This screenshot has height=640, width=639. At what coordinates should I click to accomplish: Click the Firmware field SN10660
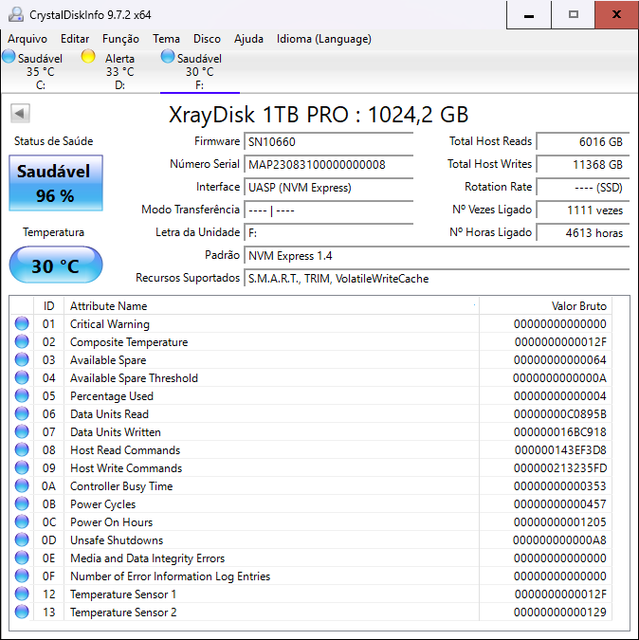pyautogui.click(x=328, y=142)
